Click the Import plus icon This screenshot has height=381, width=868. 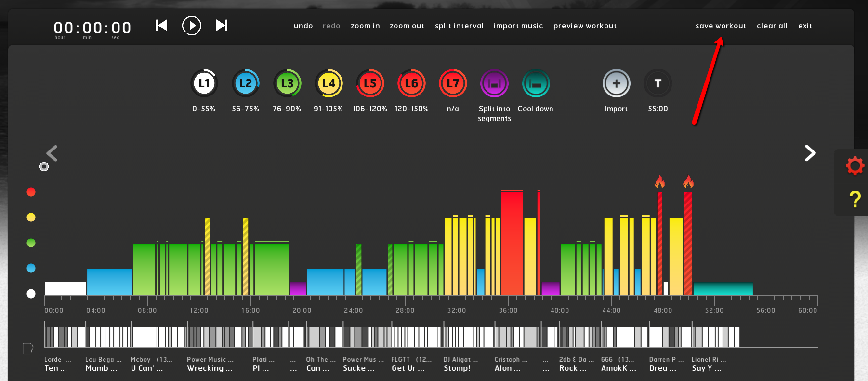point(616,83)
